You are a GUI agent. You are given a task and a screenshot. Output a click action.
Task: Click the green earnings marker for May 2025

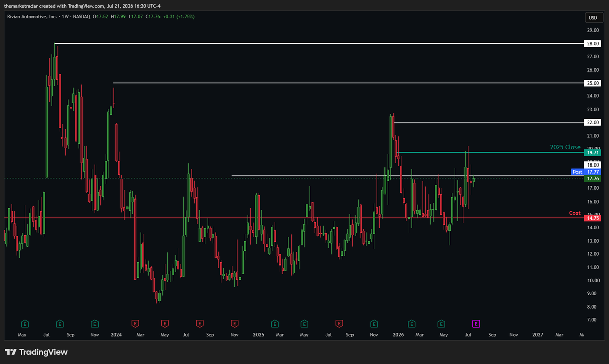point(305,324)
